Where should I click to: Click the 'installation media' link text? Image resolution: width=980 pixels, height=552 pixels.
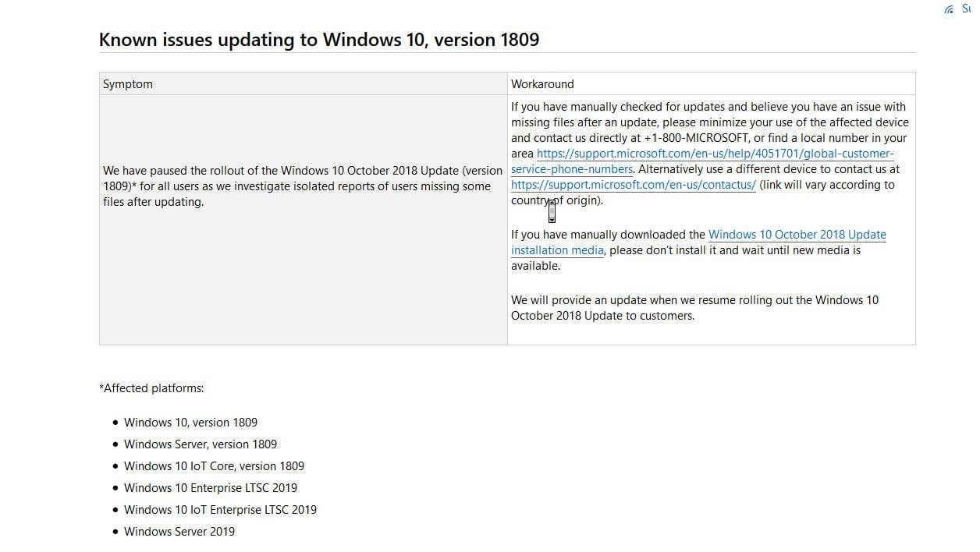tap(557, 250)
